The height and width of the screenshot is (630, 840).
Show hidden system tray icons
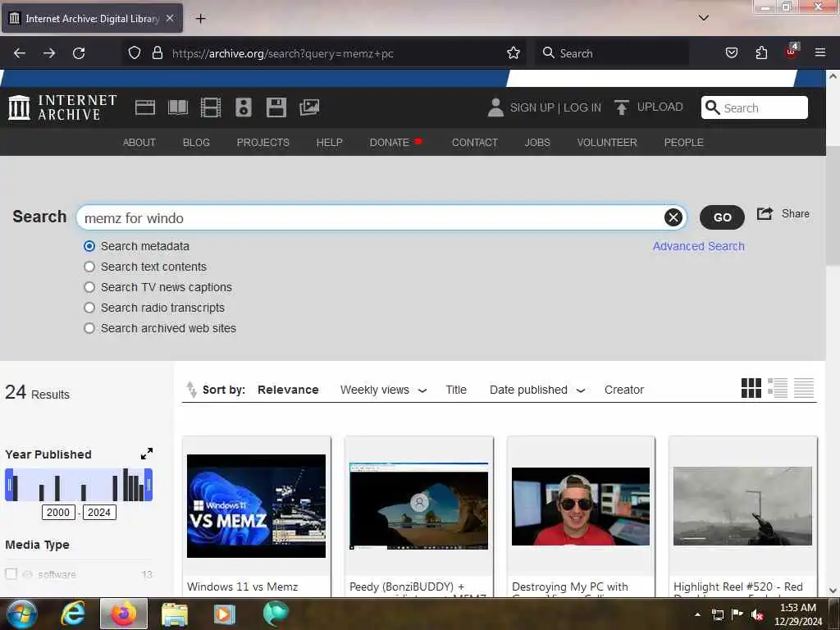(x=697, y=614)
